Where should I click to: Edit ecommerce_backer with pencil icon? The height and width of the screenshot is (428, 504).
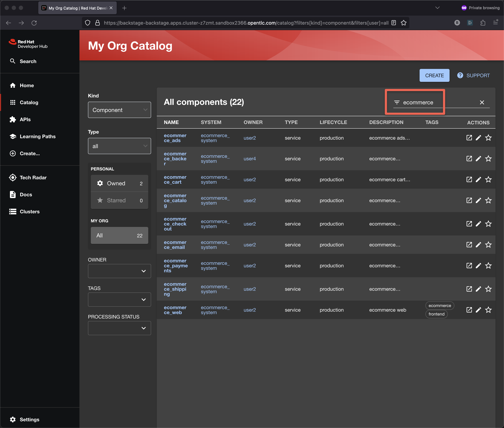(478, 159)
